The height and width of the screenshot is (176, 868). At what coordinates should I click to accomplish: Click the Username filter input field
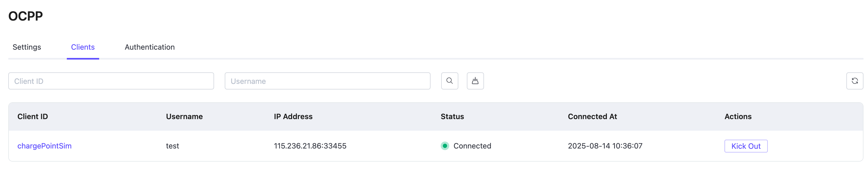pos(327,81)
